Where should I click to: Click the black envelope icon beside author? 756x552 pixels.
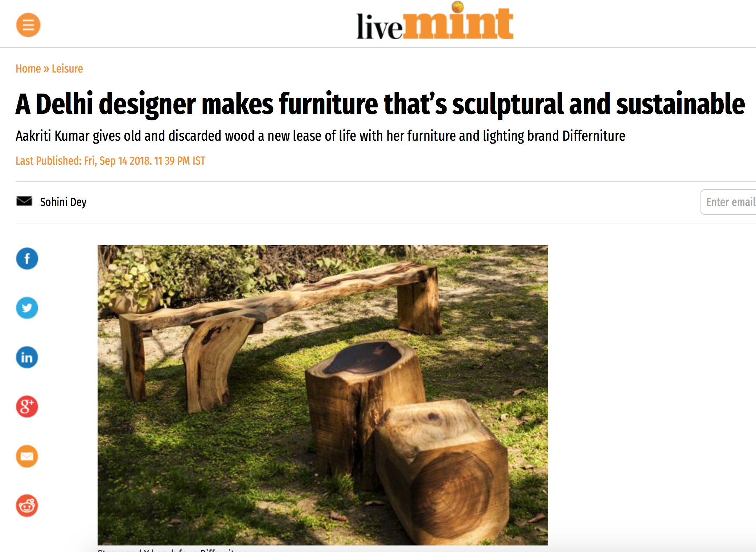pos(24,201)
